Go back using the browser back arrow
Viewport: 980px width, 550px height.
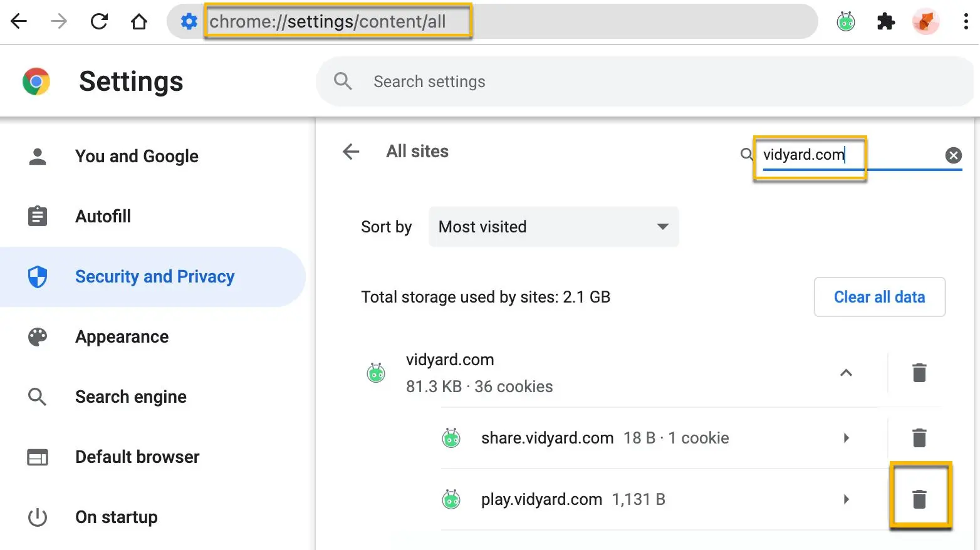19,22
